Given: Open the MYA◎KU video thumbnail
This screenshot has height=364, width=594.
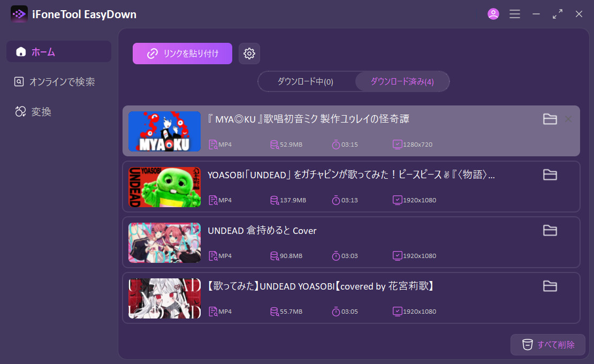Looking at the screenshot, I should [x=164, y=131].
